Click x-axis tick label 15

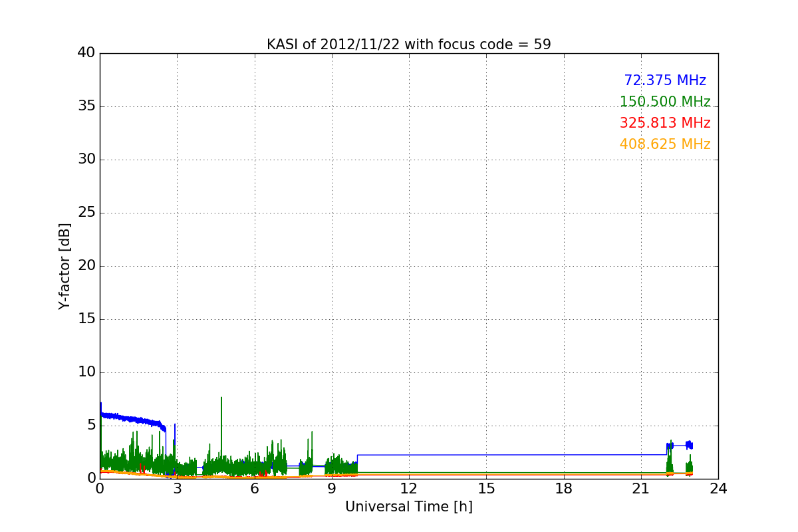[486, 489]
